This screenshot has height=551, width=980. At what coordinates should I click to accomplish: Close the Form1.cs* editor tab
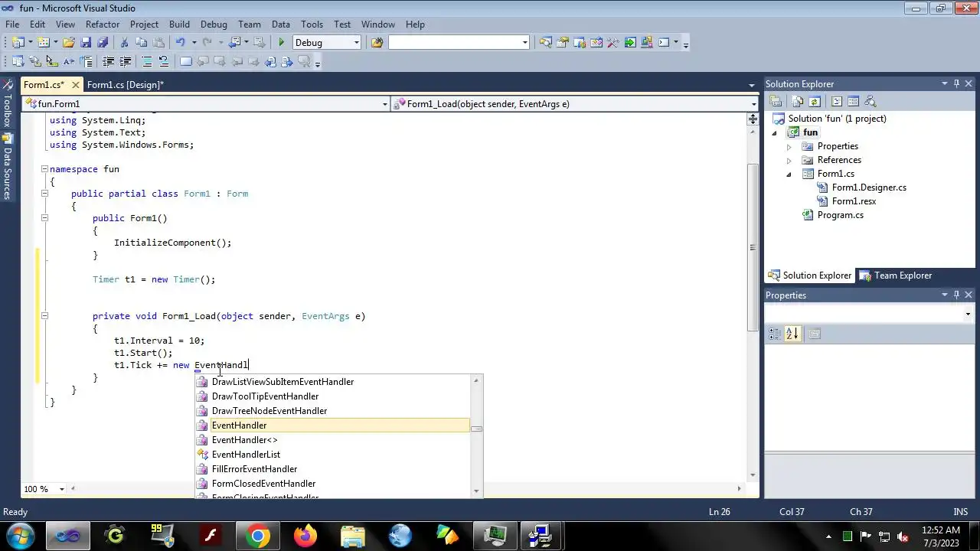[x=75, y=84]
